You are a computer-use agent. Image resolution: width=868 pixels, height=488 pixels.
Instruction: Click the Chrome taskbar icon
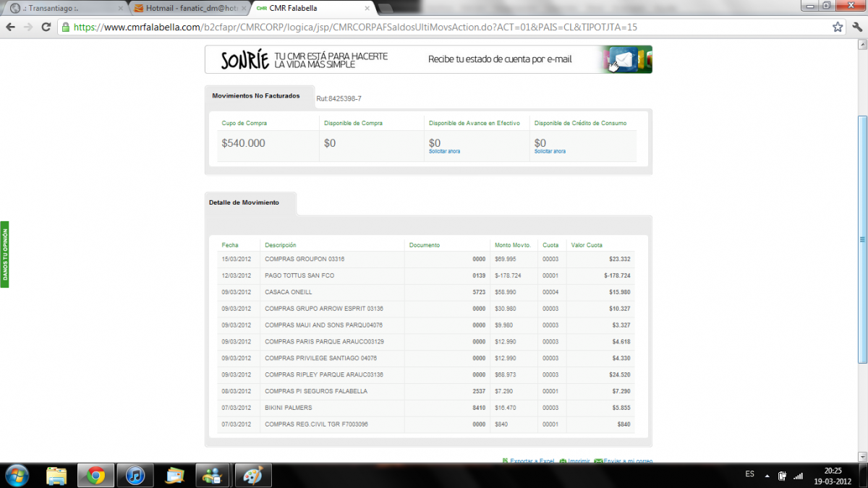click(x=96, y=476)
